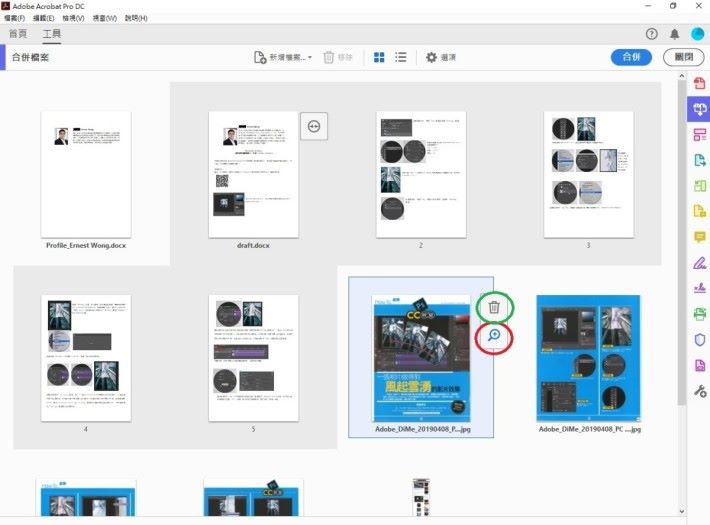
Task: Switch to thumbnail grid view
Action: point(379,58)
